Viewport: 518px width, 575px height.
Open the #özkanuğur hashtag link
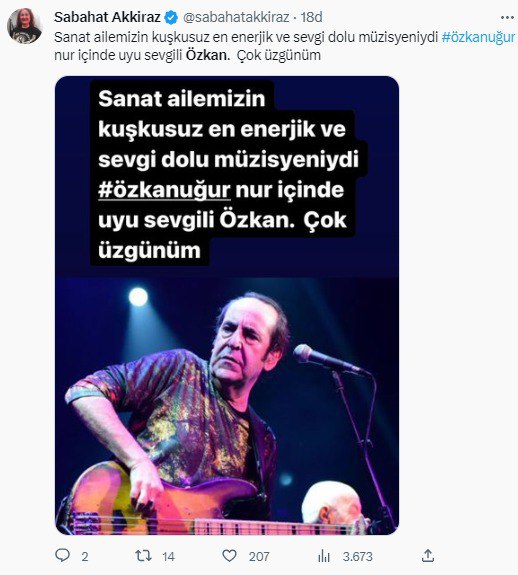click(x=478, y=37)
